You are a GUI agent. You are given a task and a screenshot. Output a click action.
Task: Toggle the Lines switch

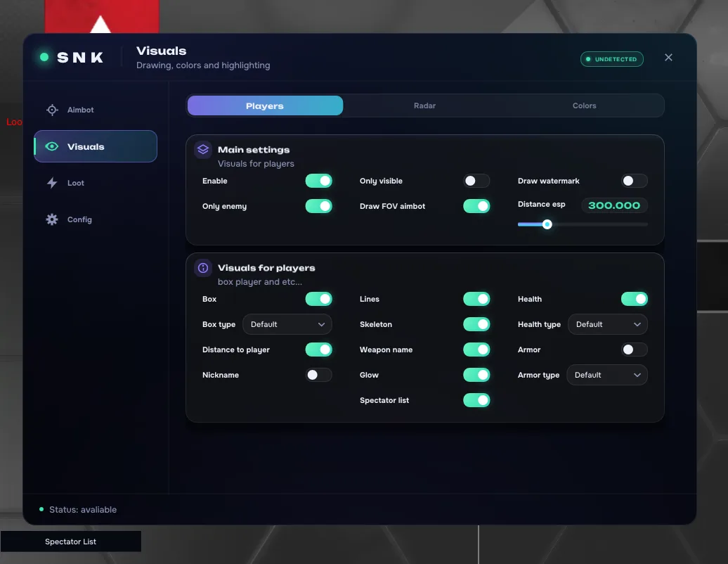point(476,299)
